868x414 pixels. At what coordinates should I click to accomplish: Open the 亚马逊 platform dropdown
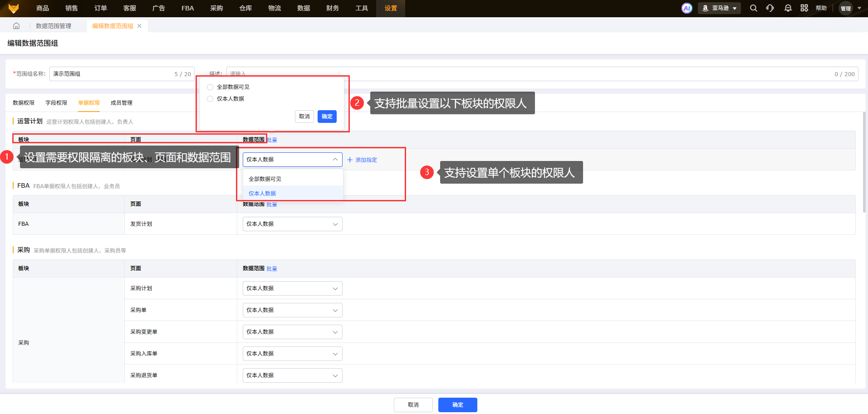tap(719, 8)
